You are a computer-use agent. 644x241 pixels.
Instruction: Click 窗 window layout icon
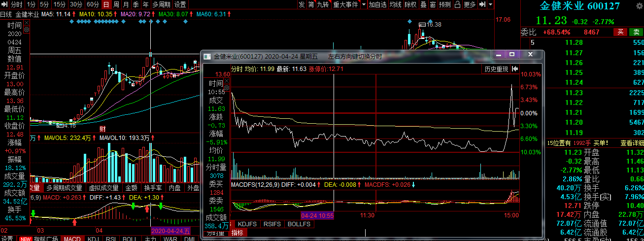432,4
